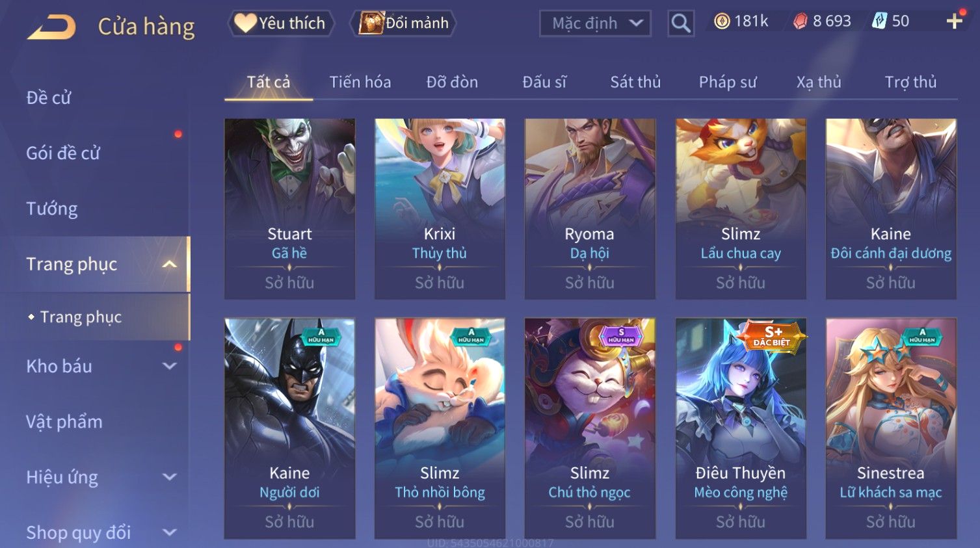Viewport: 980px width, 548px height.
Task: Tap the blue voucher currency icon
Action: (x=879, y=21)
